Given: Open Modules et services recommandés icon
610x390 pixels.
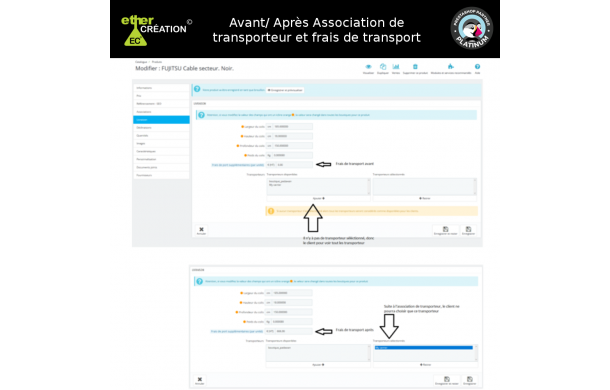Looking at the screenshot, I should point(450,67).
